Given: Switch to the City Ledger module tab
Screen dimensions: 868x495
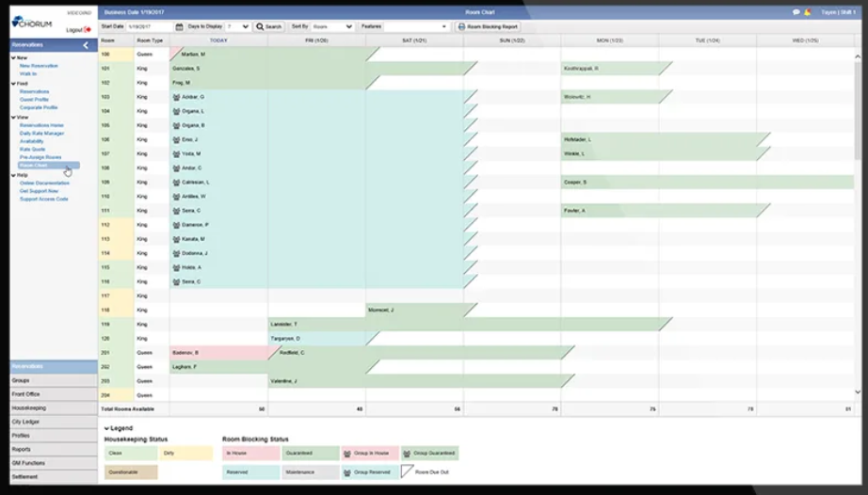Looking at the screenshot, I should (54, 422).
